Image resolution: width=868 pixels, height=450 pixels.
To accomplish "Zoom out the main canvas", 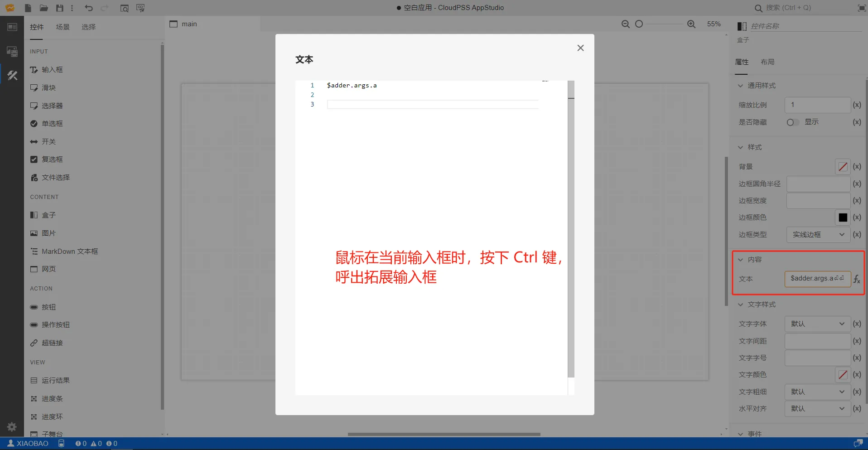I will coord(625,24).
